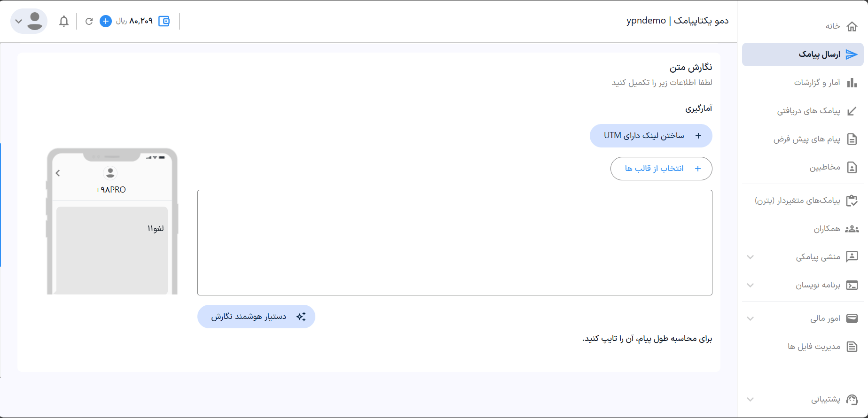Click the back arrow in phone preview
868x418 pixels.
(58, 173)
